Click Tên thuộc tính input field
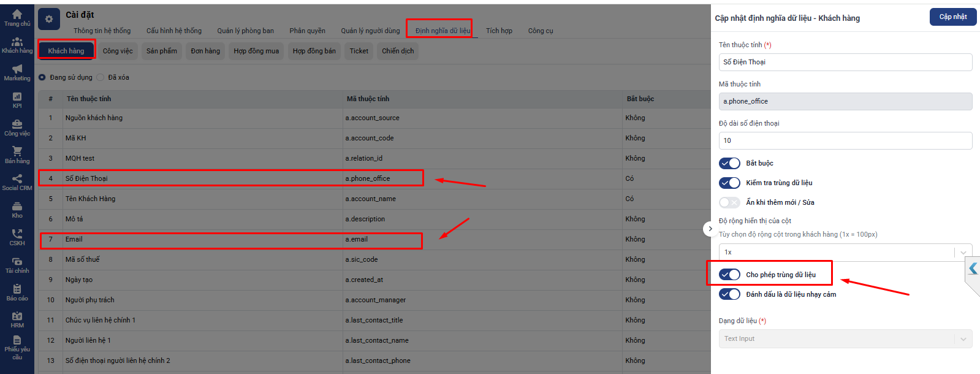Image resolution: width=980 pixels, height=374 pixels. tap(845, 62)
